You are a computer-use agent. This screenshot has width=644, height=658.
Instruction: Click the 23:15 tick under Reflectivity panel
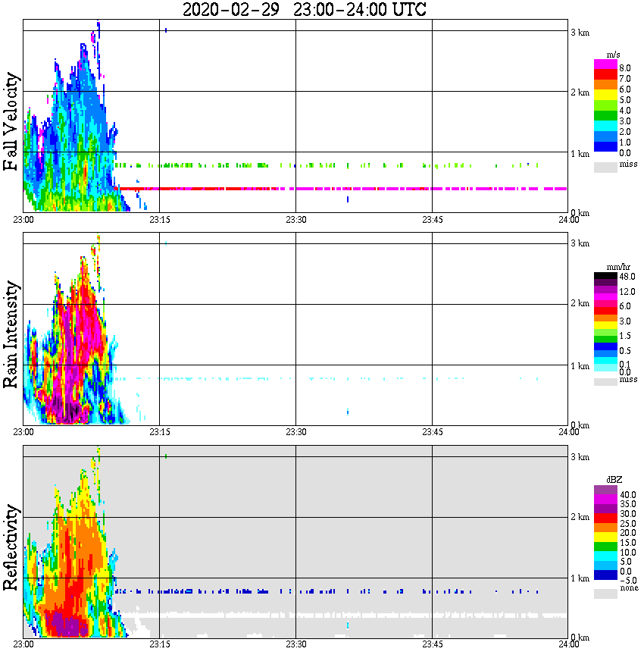coord(159,644)
